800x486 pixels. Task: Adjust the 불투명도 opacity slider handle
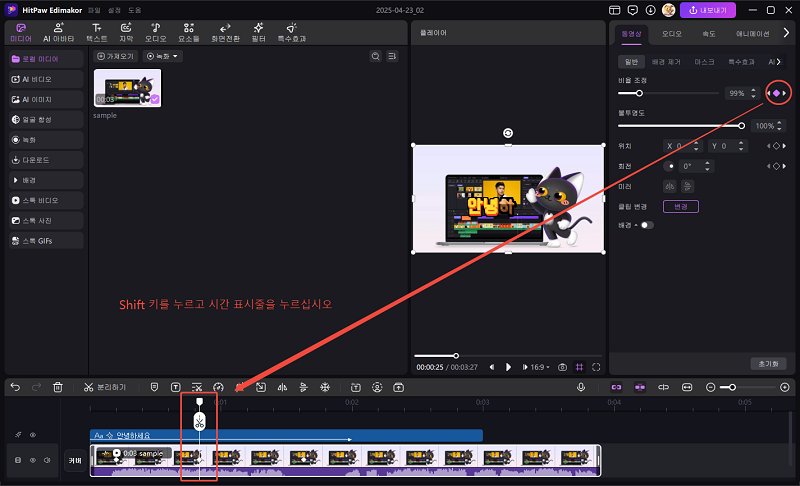[741, 125]
